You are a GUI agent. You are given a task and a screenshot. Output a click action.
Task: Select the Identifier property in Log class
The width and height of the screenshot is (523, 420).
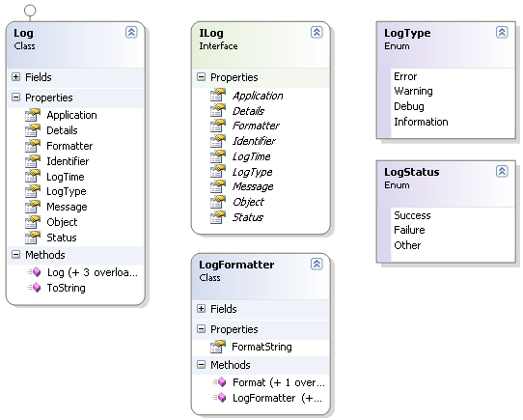click(68, 161)
